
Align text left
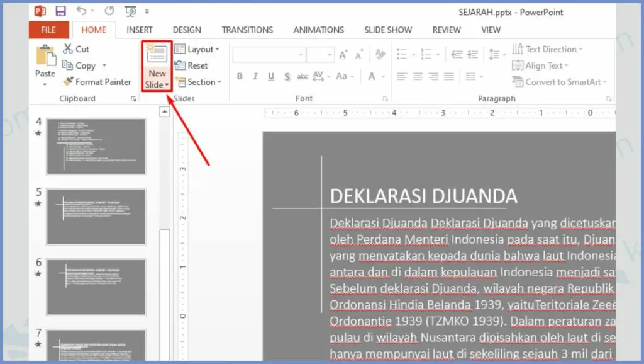402,76
